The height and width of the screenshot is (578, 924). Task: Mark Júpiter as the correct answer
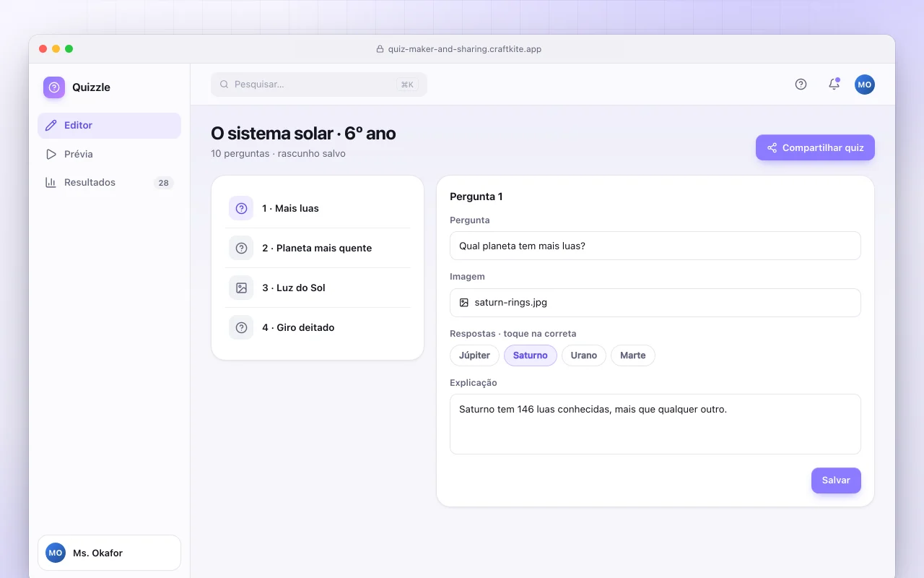474,355
